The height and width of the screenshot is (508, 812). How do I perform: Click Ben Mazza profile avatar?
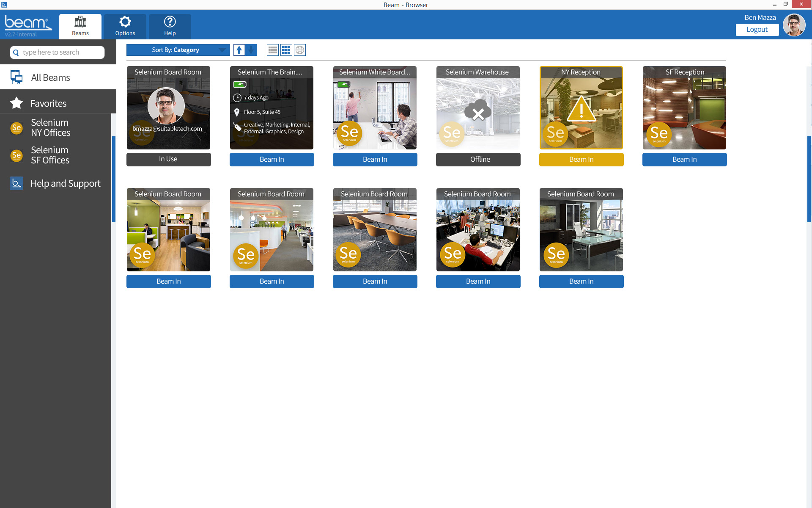click(794, 25)
